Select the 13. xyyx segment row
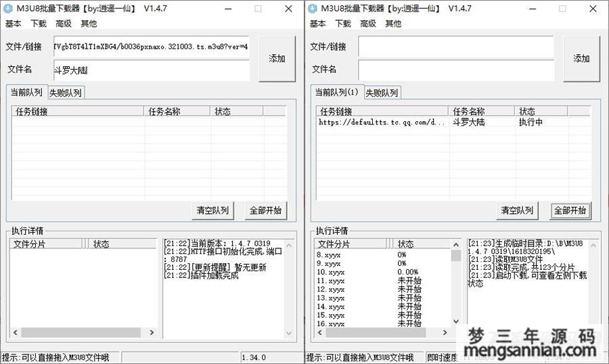Viewport: 609px width, 364px height. coord(382,298)
